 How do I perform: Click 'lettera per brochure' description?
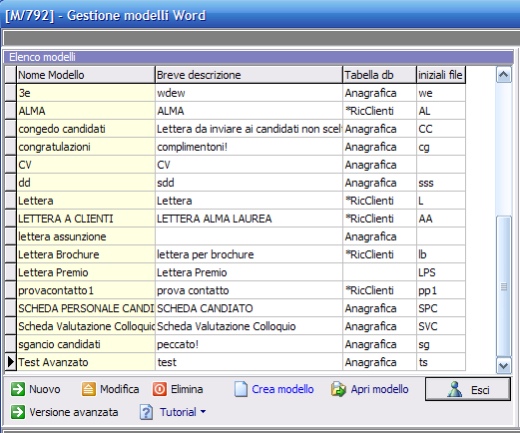click(249, 255)
